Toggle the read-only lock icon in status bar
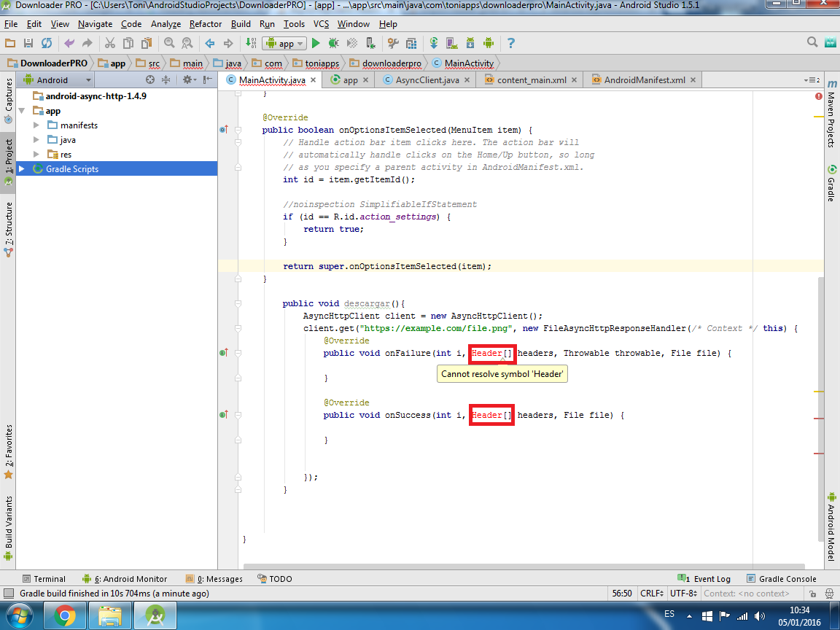 813,594
